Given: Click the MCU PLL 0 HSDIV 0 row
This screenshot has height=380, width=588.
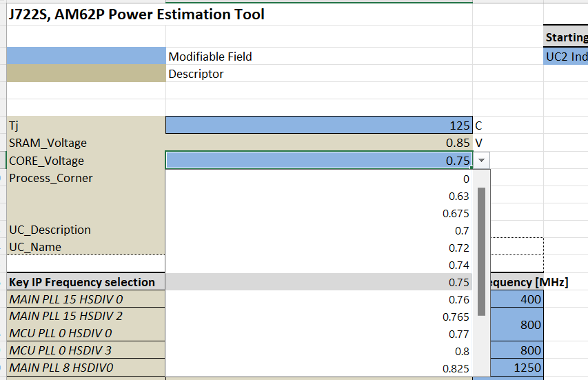Looking at the screenshot, I should tap(86, 333).
